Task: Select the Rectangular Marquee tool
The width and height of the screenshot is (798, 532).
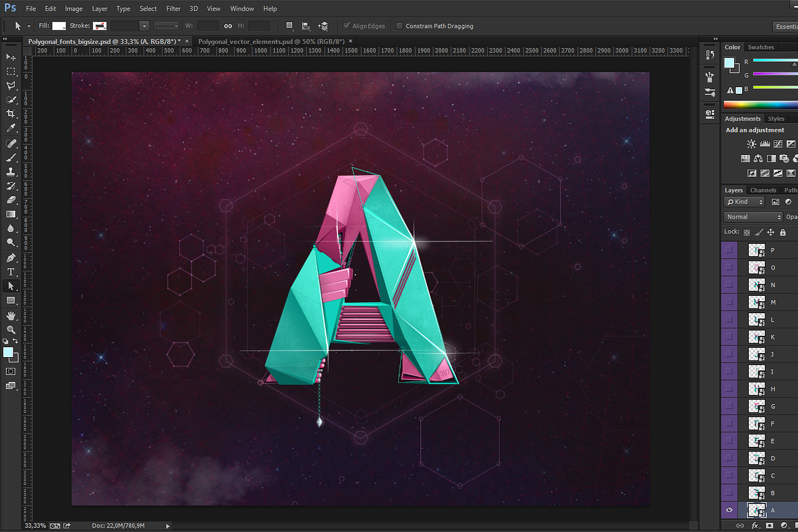Action: 11,72
